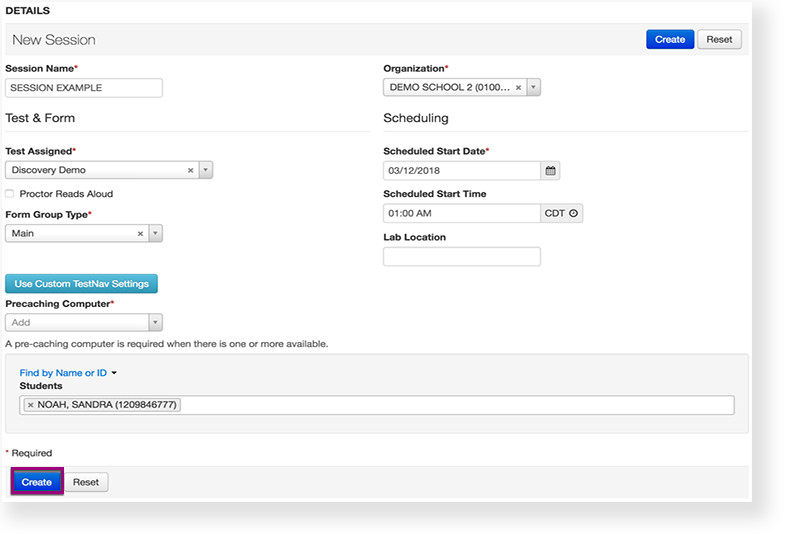Viewport: 799px width, 552px height.
Task: Clear the Main form group selection
Action: click(140, 233)
